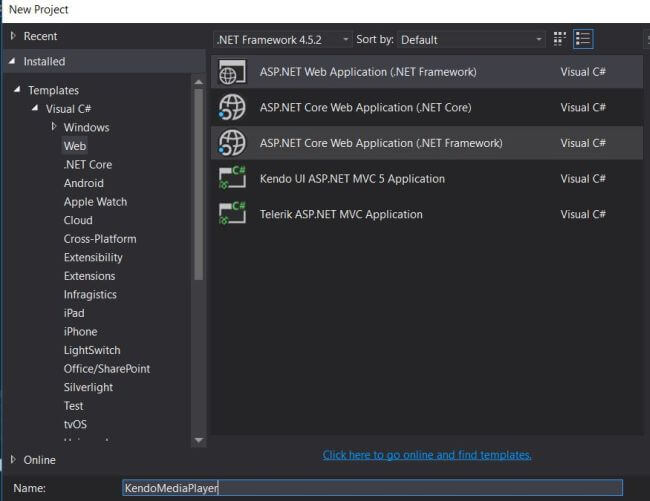Select the LightSwitch category
The width and height of the screenshot is (650, 501).
(x=92, y=350)
